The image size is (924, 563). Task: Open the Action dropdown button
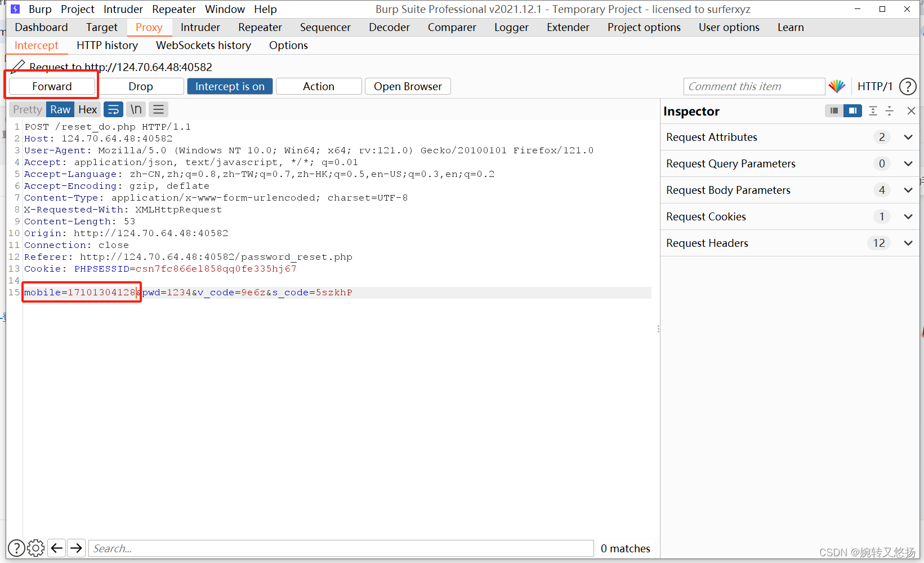(319, 86)
